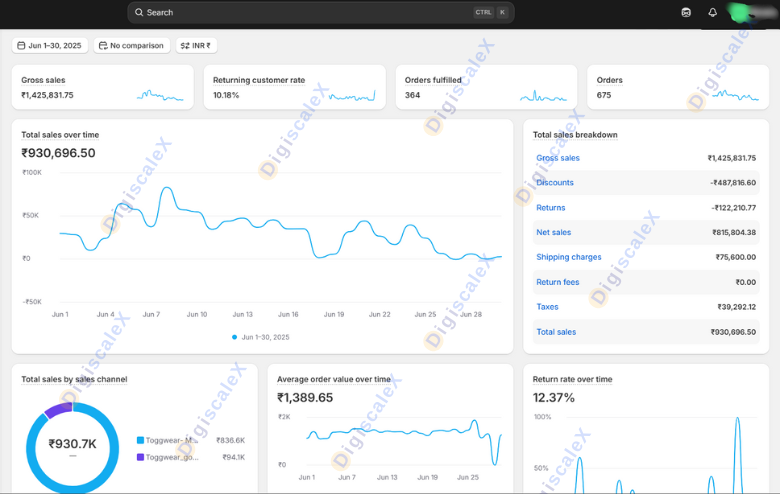Focus the Search input field
Screen dimensions: 780x494
300,12
